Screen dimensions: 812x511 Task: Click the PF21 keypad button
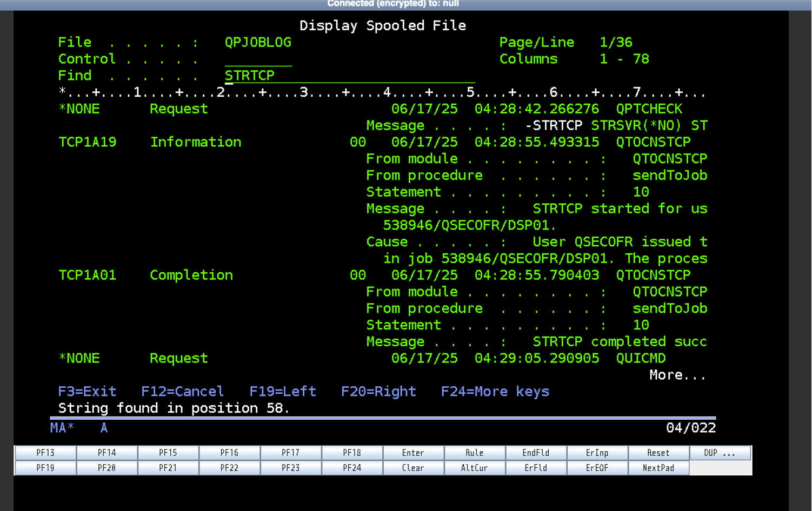[168, 468]
